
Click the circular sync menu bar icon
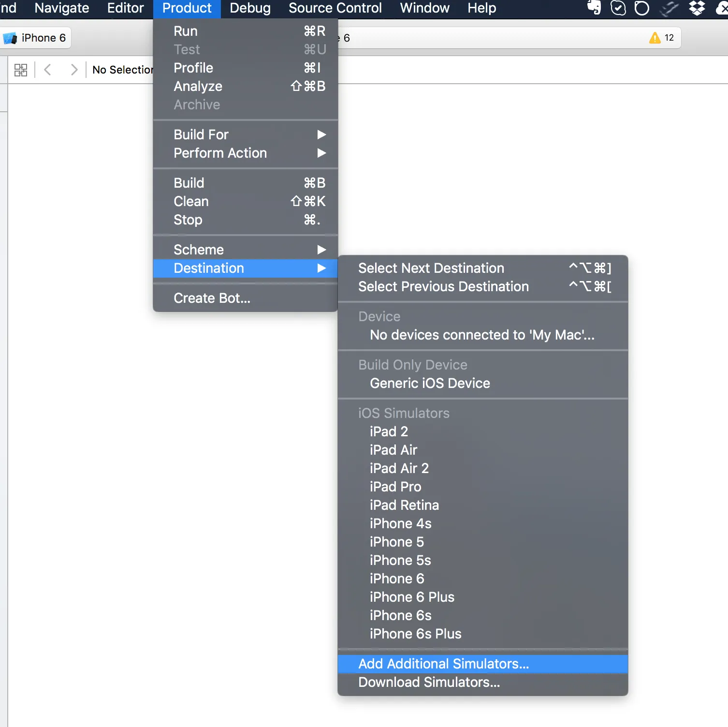tap(642, 8)
